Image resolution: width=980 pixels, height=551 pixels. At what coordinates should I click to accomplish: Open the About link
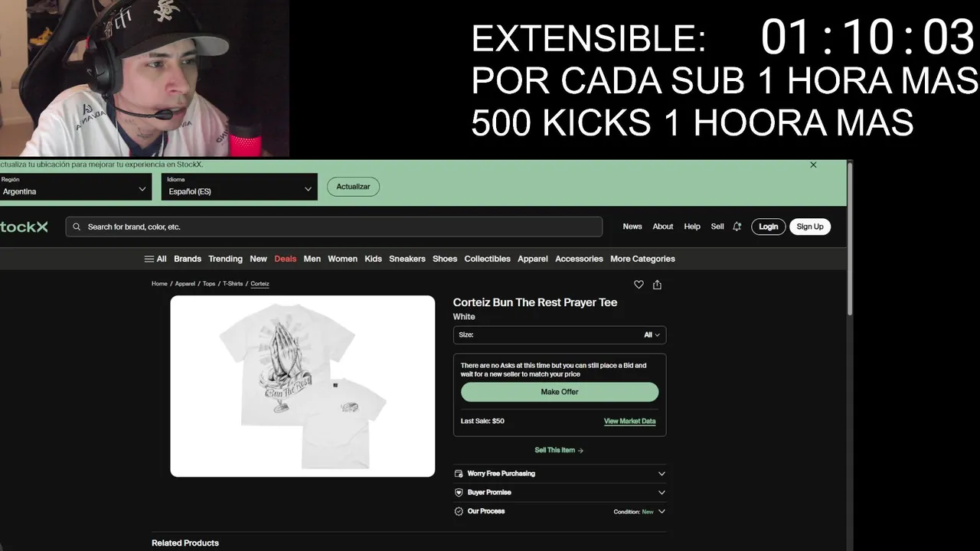[663, 227]
